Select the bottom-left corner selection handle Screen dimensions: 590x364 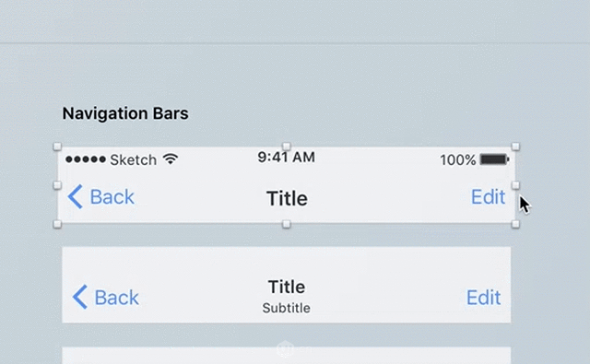point(57,224)
